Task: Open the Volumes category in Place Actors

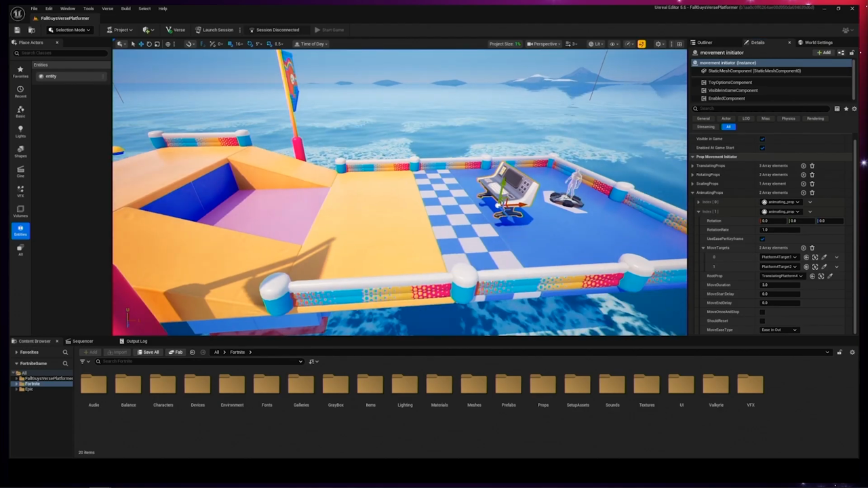Action: [x=20, y=211]
